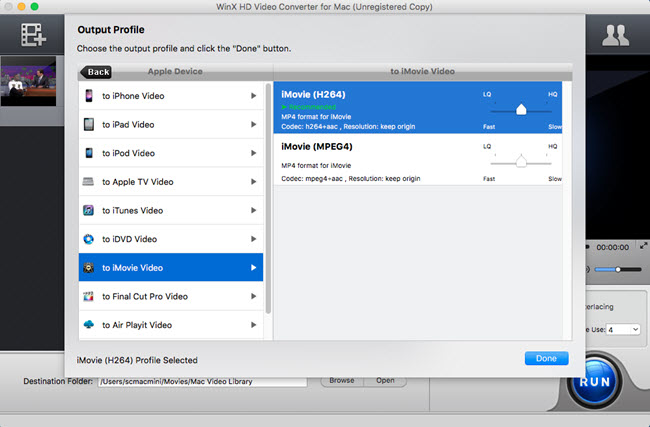Image resolution: width=650 pixels, height=427 pixels.
Task: Select to Final Cut Pro Video category
Action: pos(171,296)
